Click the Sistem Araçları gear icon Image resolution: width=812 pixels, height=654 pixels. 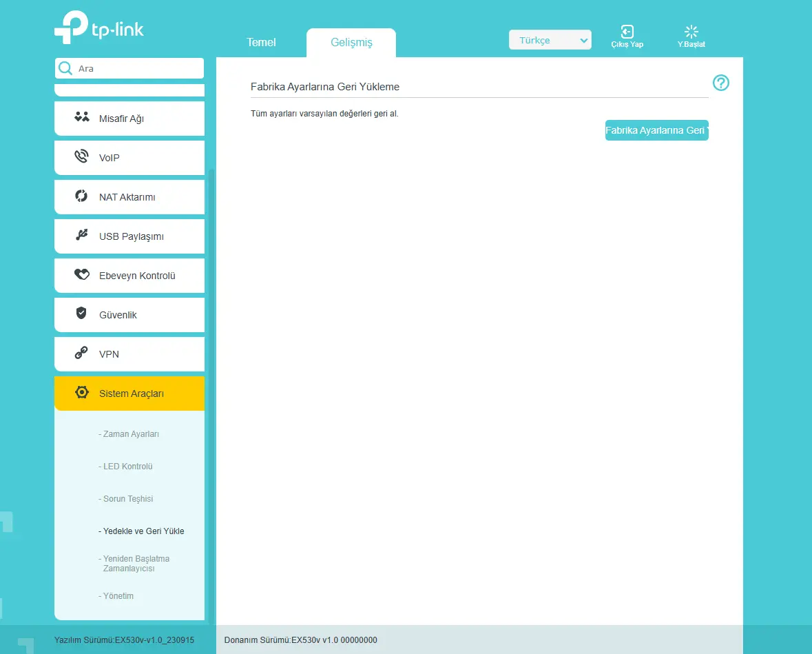tap(82, 392)
